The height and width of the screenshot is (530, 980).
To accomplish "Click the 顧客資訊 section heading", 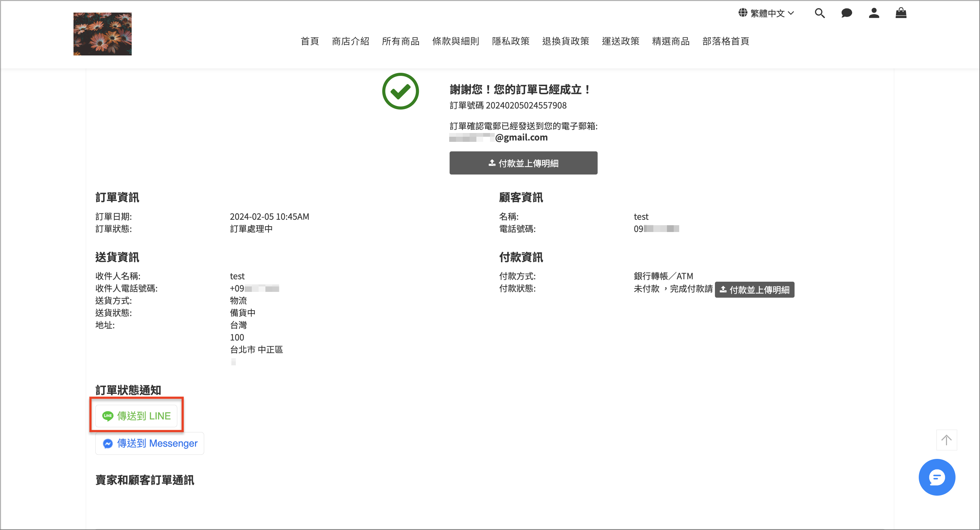I will (x=521, y=197).
